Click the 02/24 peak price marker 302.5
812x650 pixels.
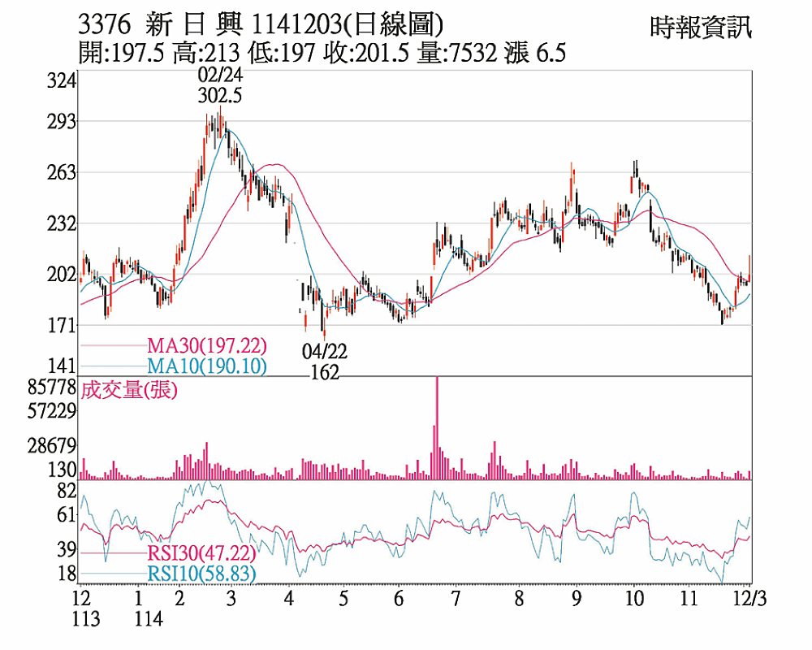(x=220, y=95)
